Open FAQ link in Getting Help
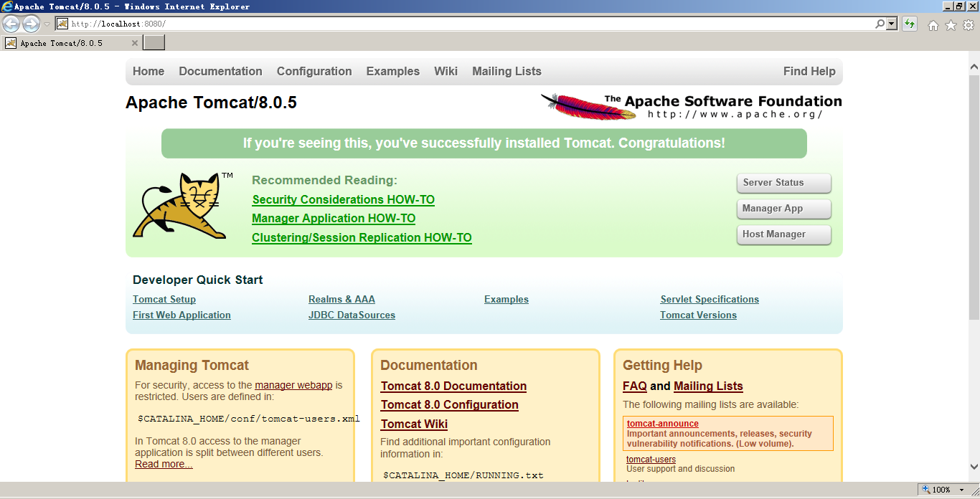 (x=635, y=386)
